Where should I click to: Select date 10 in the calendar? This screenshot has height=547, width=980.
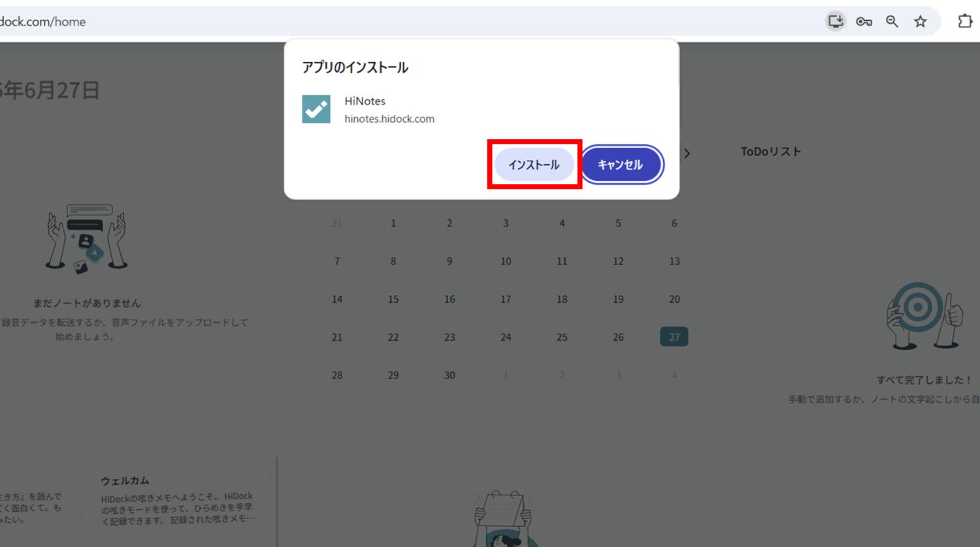point(506,261)
